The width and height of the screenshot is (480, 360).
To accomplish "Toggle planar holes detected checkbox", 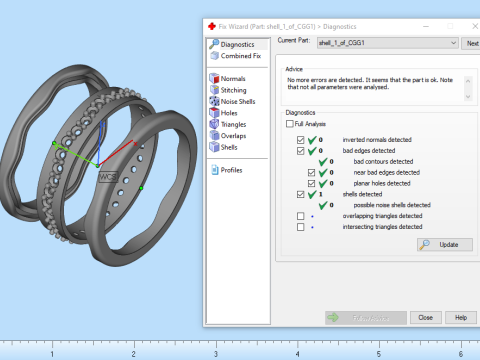I will 311,183.
